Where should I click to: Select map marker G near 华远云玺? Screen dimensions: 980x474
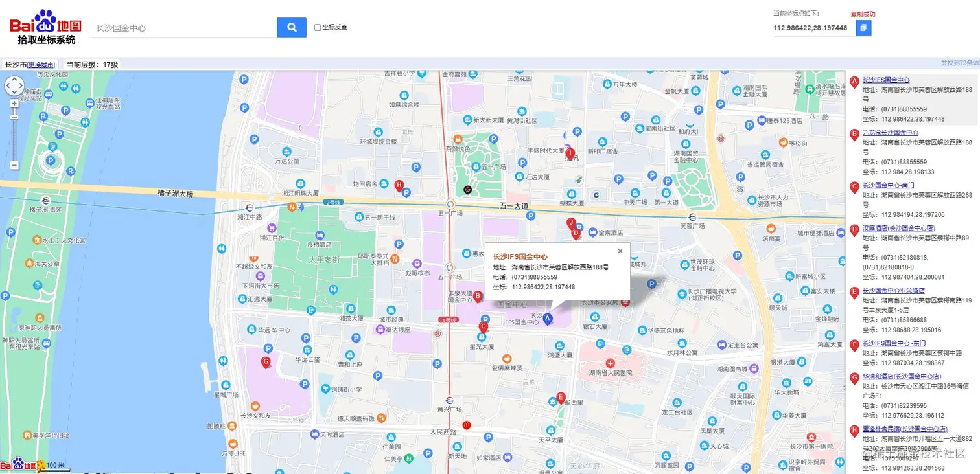266,362
